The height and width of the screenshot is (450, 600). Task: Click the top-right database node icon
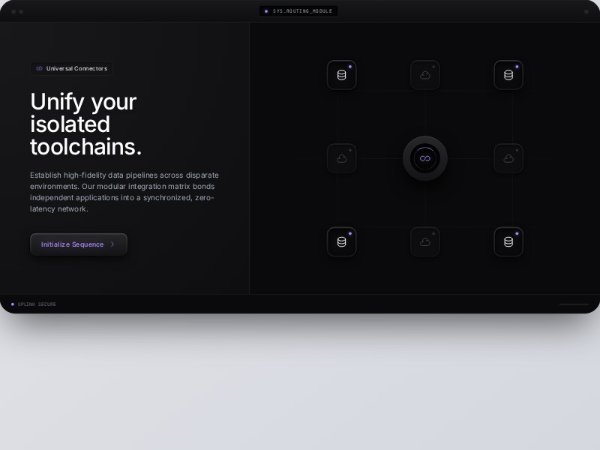[x=509, y=75]
